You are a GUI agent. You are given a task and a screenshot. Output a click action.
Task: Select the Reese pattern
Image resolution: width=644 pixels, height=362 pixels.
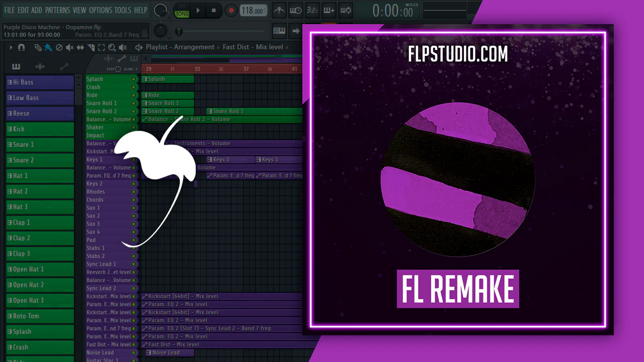[40, 113]
